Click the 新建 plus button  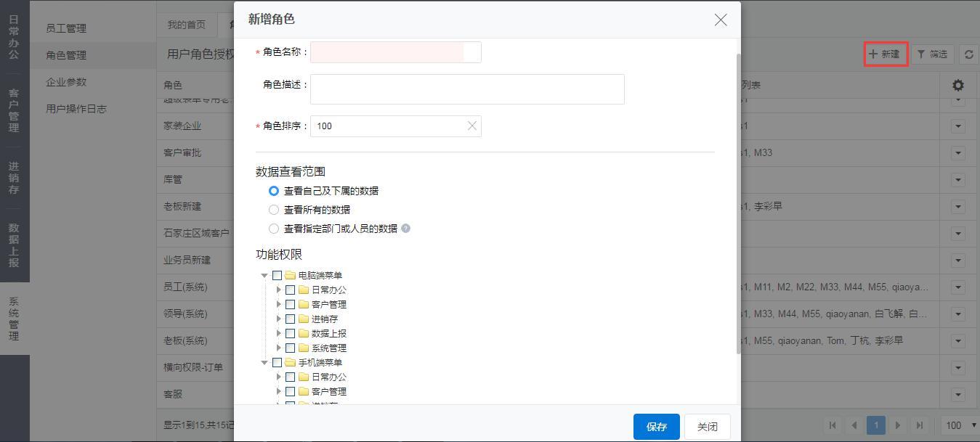[885, 54]
